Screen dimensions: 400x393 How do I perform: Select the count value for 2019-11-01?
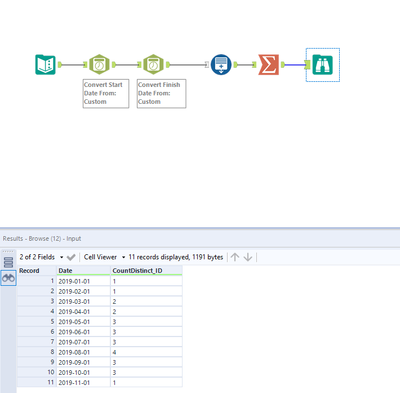coord(146,383)
